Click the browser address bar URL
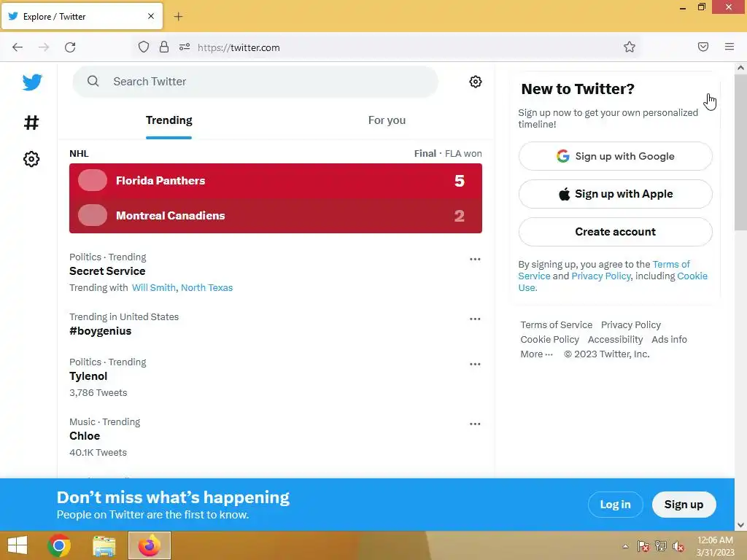747x560 pixels. point(239,47)
